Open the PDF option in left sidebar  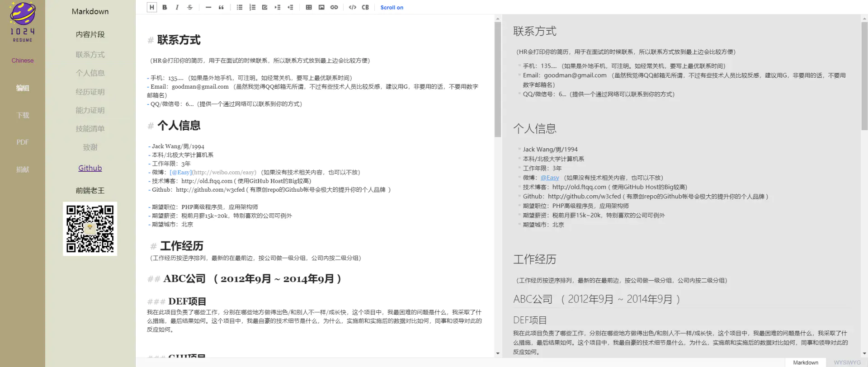(x=23, y=142)
